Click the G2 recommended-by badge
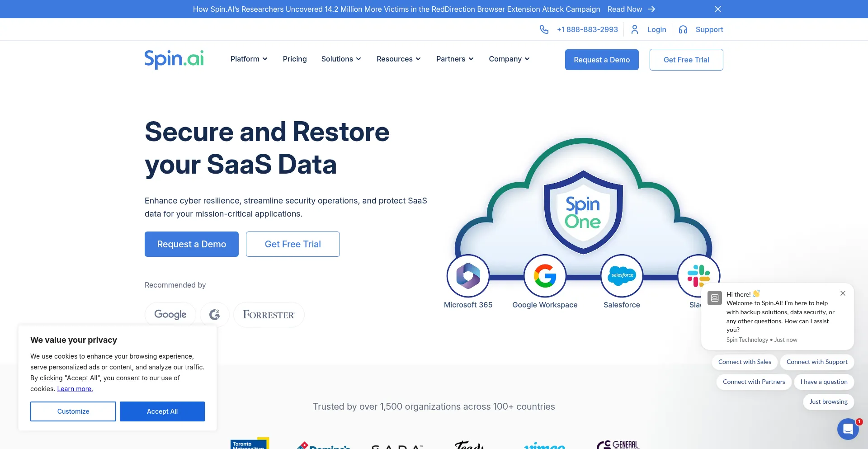The image size is (868, 449). pyautogui.click(x=215, y=314)
